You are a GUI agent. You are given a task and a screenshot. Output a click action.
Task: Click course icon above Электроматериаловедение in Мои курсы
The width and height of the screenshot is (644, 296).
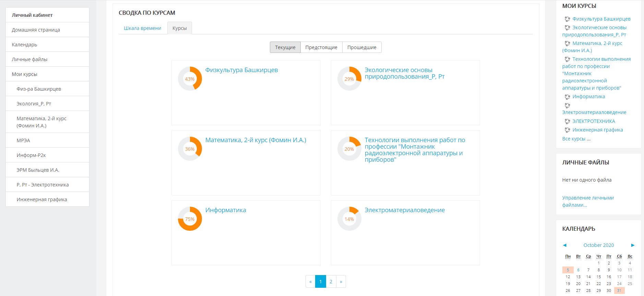point(567,105)
